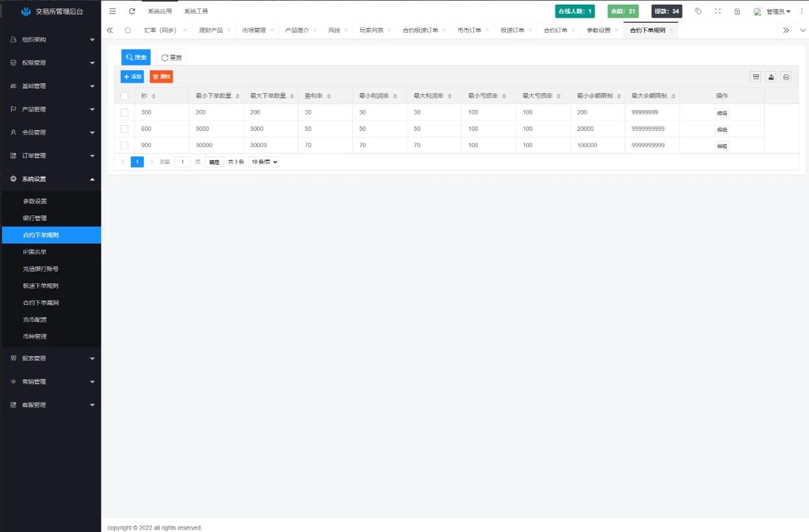Click the lock screen icon in the header
The width and height of the screenshot is (809, 532).
[737, 11]
